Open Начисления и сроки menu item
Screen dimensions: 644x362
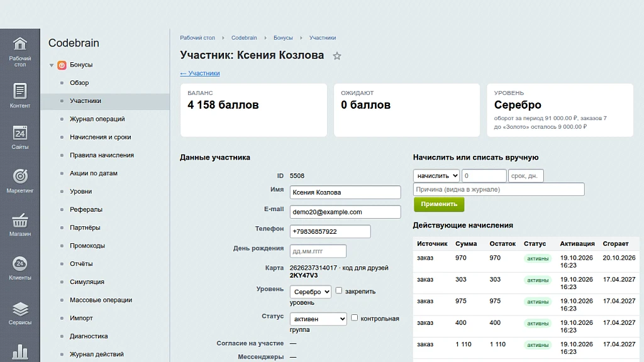click(x=100, y=137)
